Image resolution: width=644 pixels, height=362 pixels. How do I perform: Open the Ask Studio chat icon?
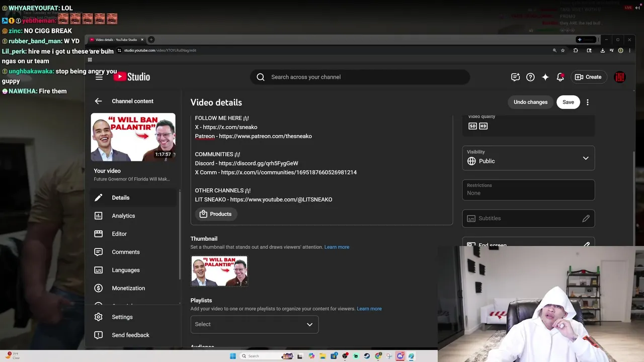pyautogui.click(x=515, y=77)
